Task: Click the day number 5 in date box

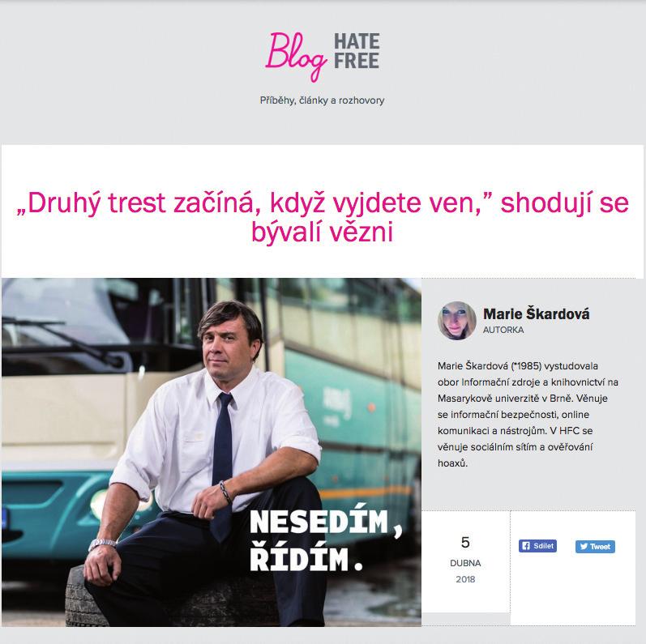Action: coord(465,542)
